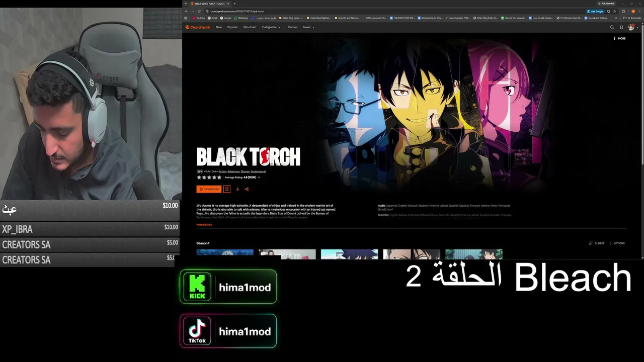Bookmark this page with the star icon
The height and width of the screenshot is (362, 644).
tap(614, 11)
